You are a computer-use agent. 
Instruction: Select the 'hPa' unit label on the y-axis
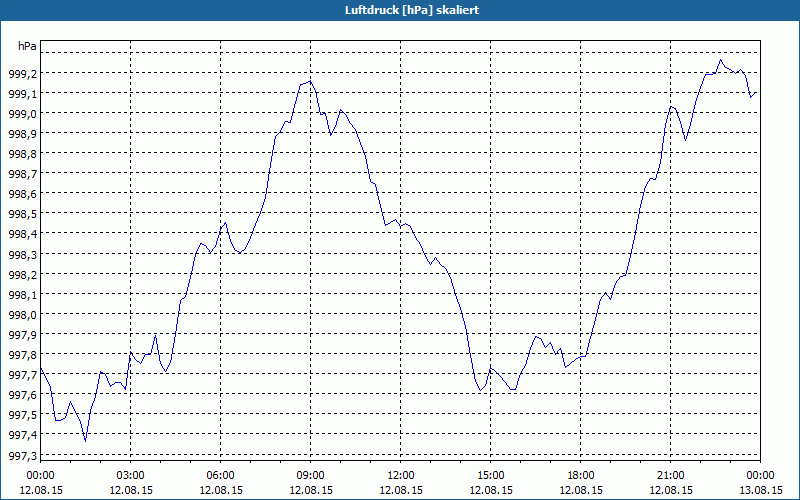tap(27, 46)
